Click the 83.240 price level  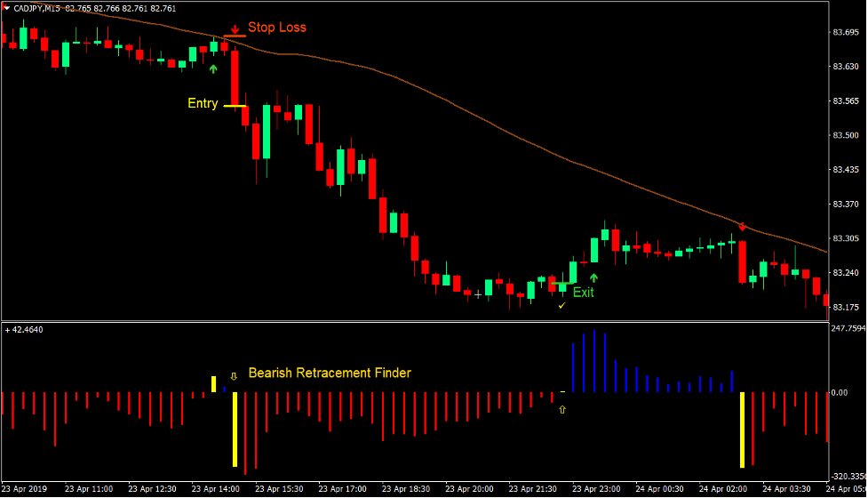click(846, 272)
